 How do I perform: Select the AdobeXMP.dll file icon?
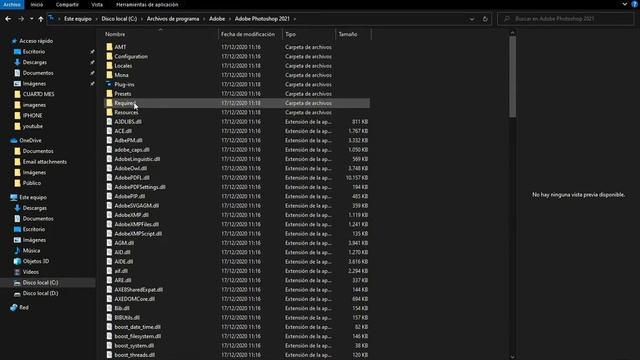click(x=109, y=215)
